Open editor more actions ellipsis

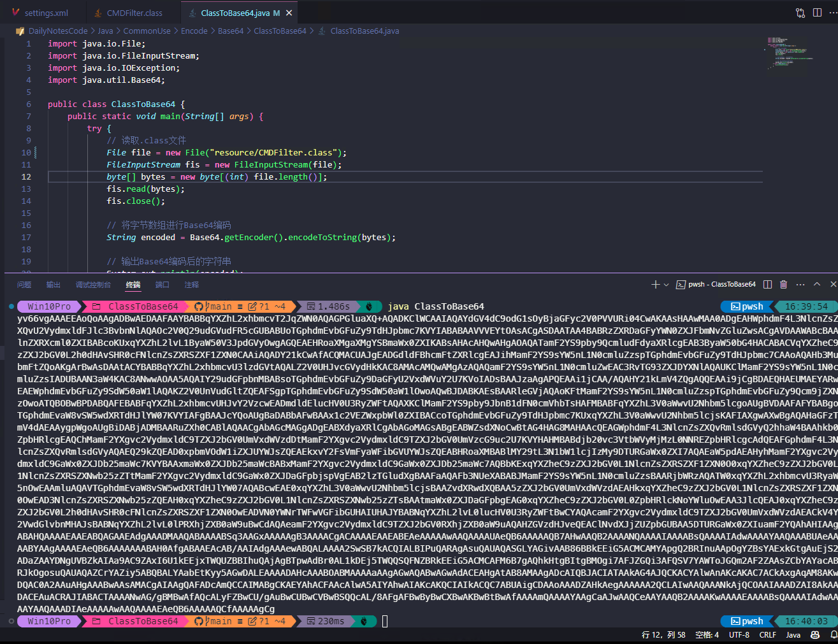[x=833, y=13]
